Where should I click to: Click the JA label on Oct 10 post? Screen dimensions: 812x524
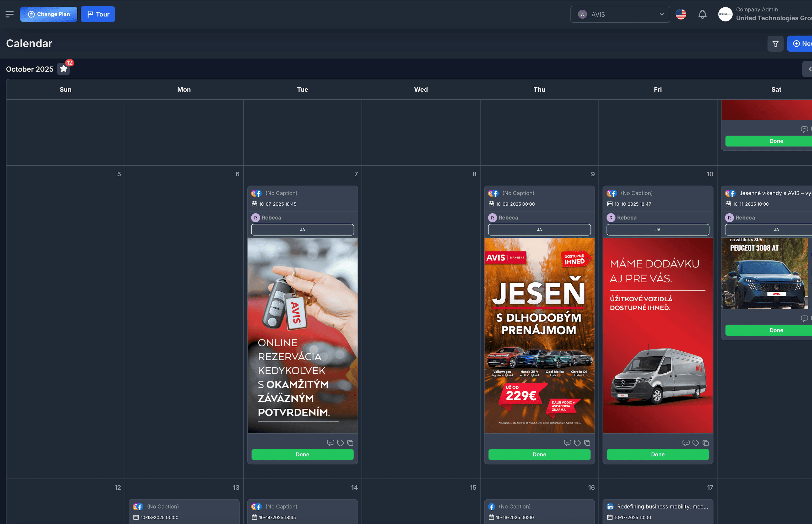[658, 230]
